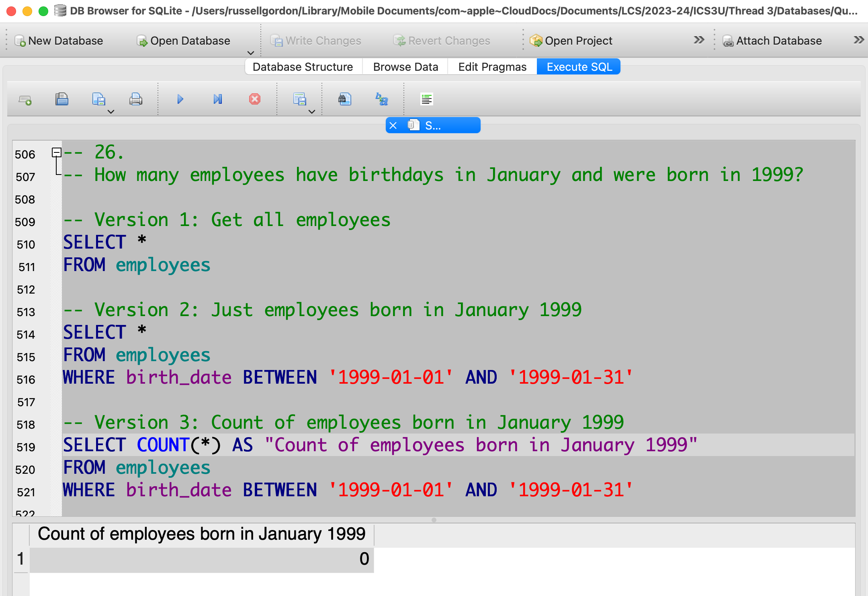Close the SQL editor tab with X
868x596 pixels.
click(x=393, y=125)
